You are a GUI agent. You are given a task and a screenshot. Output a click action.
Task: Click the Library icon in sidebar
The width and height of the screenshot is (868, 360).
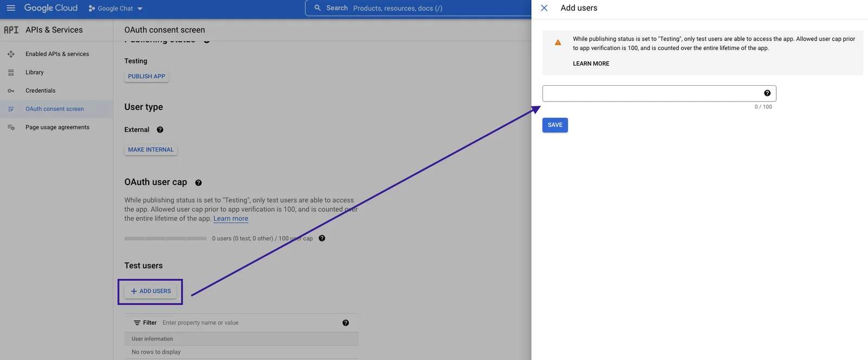pyautogui.click(x=11, y=72)
